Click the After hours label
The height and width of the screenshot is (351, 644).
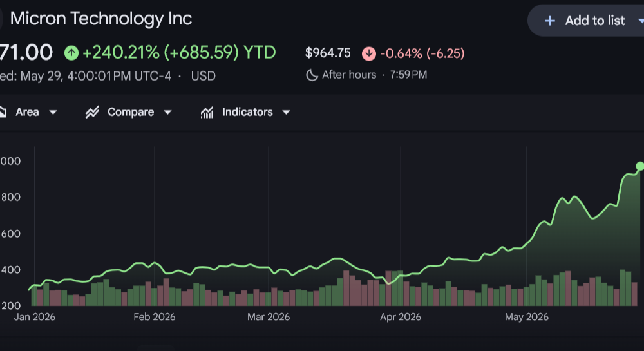(349, 75)
